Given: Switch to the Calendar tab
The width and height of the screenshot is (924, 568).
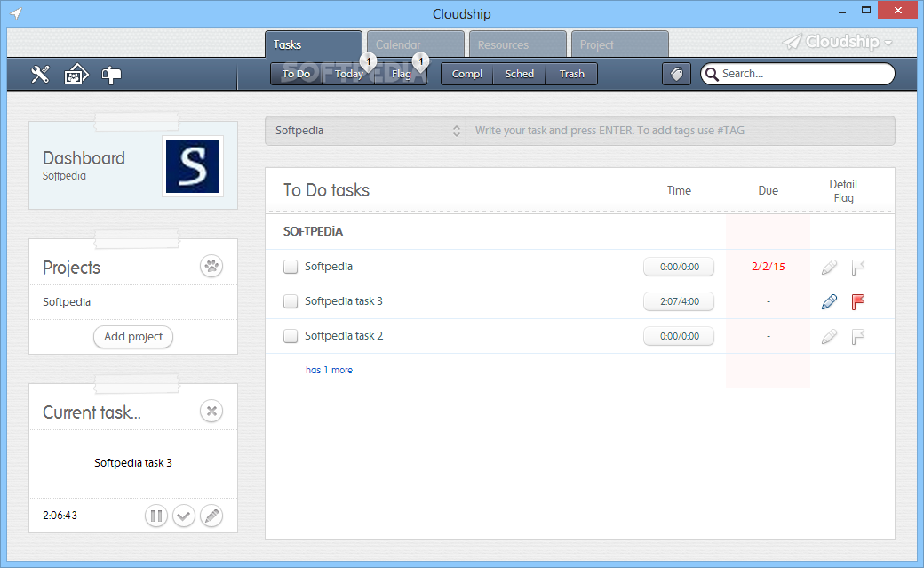Looking at the screenshot, I should (x=416, y=44).
